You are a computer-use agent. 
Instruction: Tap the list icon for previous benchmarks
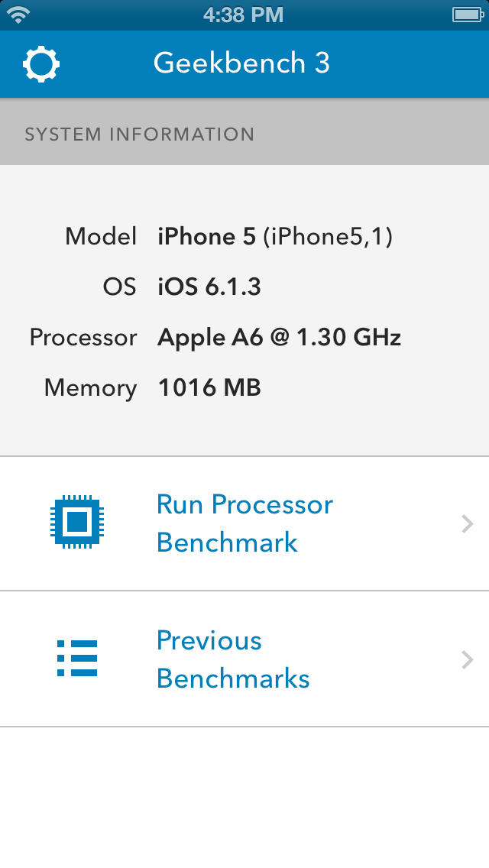pyautogui.click(x=77, y=659)
